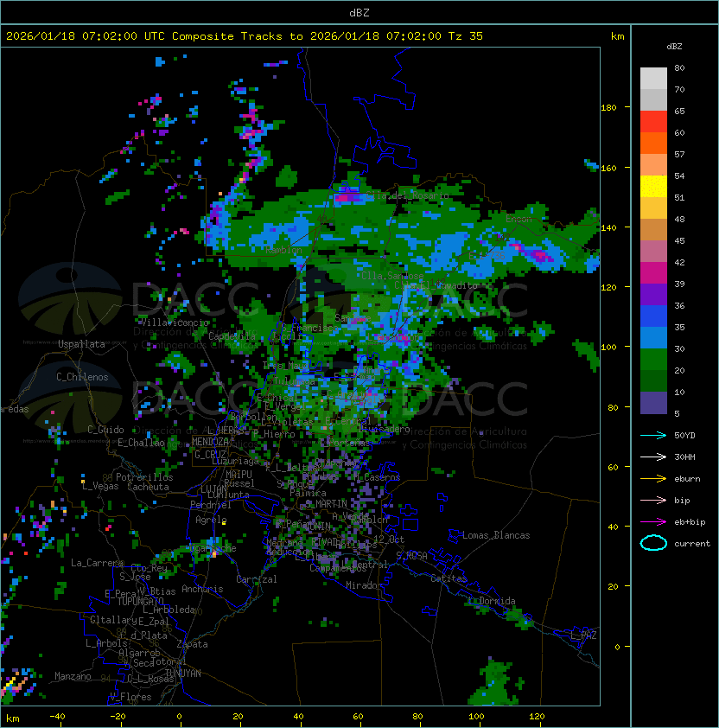The width and height of the screenshot is (719, 728).
Task: Click the 'C_Chilenos' place label
Action: point(82,377)
